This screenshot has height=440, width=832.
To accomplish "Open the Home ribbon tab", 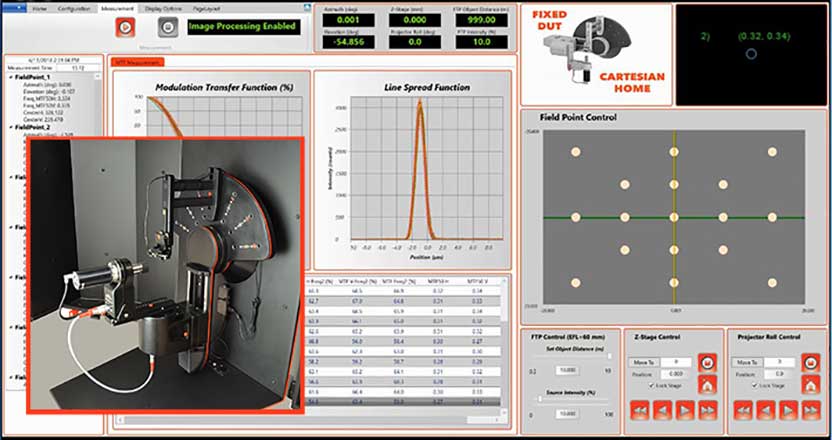I will click(x=39, y=6).
